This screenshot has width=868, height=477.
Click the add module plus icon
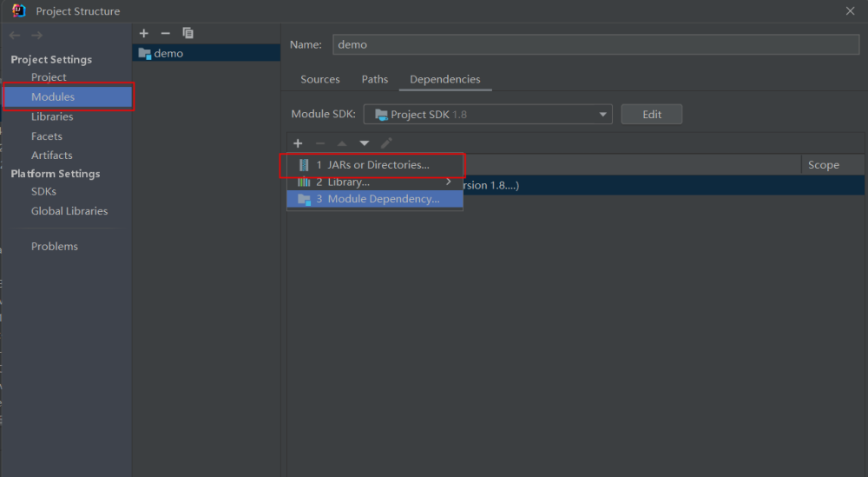pos(144,33)
